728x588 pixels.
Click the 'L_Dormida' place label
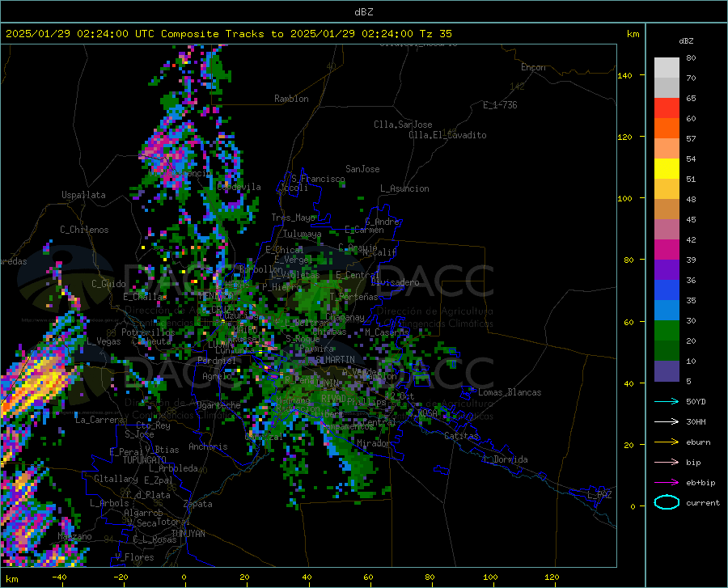click(x=506, y=459)
